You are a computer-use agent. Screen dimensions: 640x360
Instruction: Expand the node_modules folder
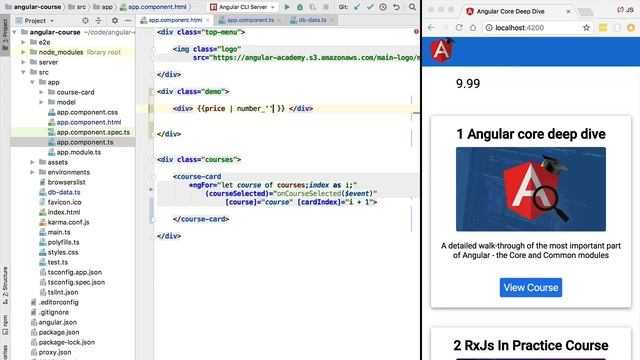click(x=23, y=52)
